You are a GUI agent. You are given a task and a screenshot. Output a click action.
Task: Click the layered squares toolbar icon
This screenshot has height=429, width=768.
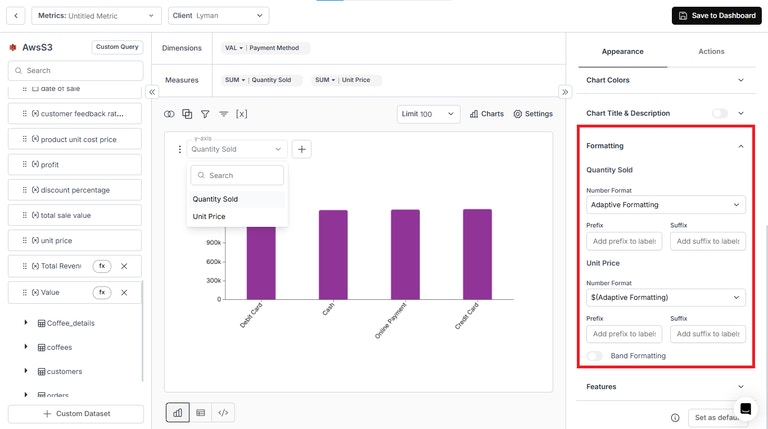(x=187, y=114)
